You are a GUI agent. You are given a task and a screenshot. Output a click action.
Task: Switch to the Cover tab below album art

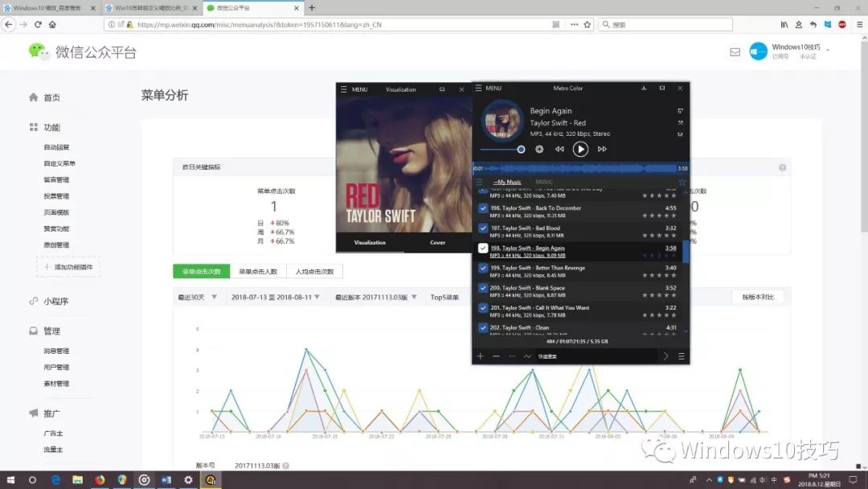coord(437,243)
